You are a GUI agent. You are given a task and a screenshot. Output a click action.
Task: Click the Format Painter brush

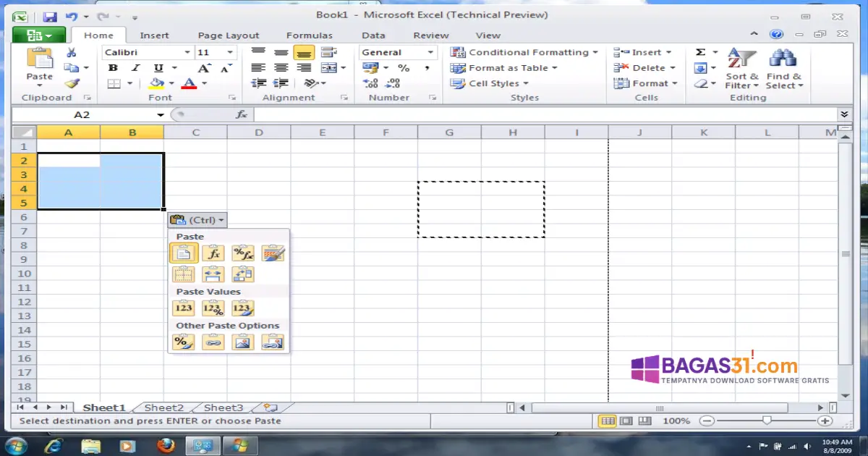(71, 84)
